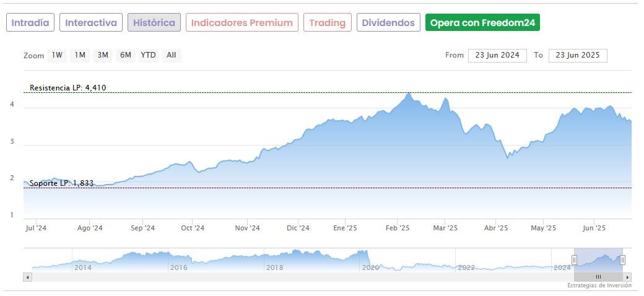This screenshot has height=296, width=644.
Task: Show All historical data range
Action: [x=172, y=55]
